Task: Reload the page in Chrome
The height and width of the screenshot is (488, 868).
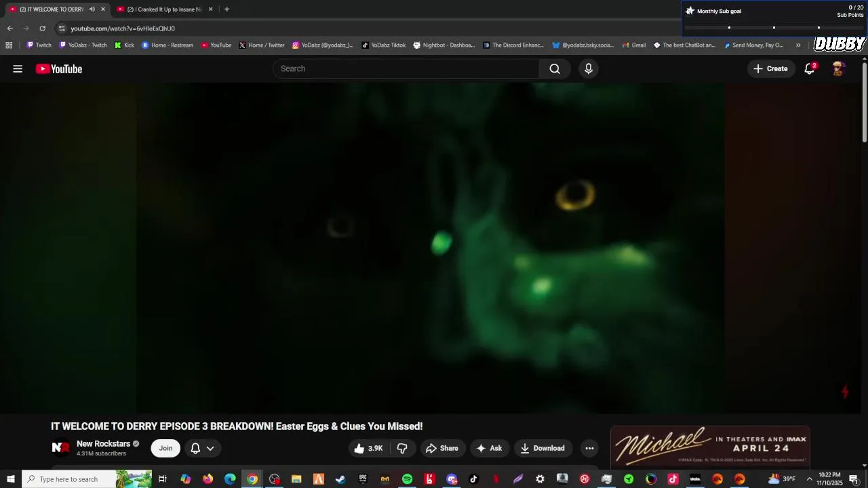Action: (42, 28)
